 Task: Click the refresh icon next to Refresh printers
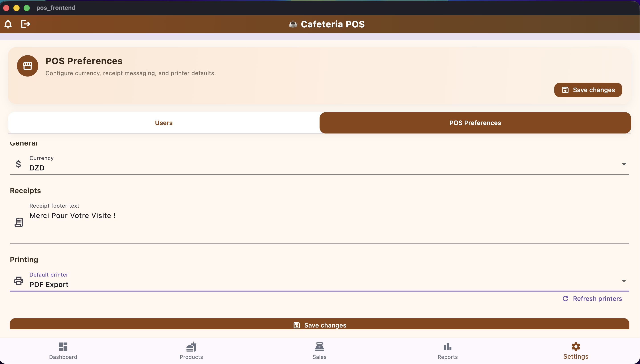(565, 299)
